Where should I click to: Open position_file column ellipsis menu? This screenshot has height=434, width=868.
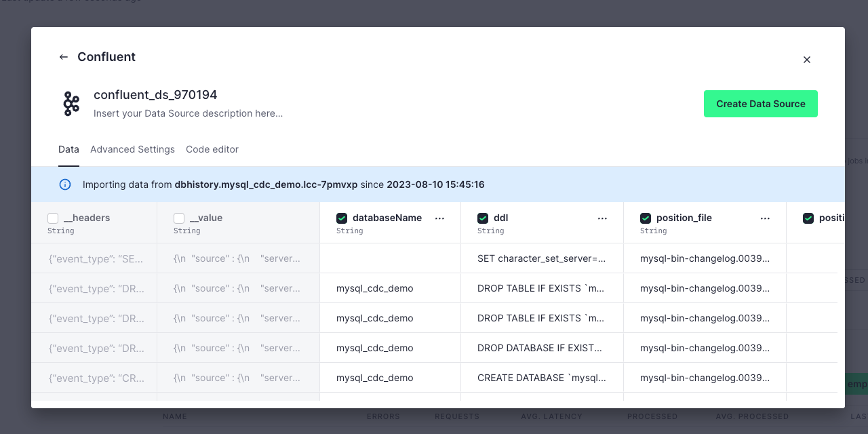[765, 218]
